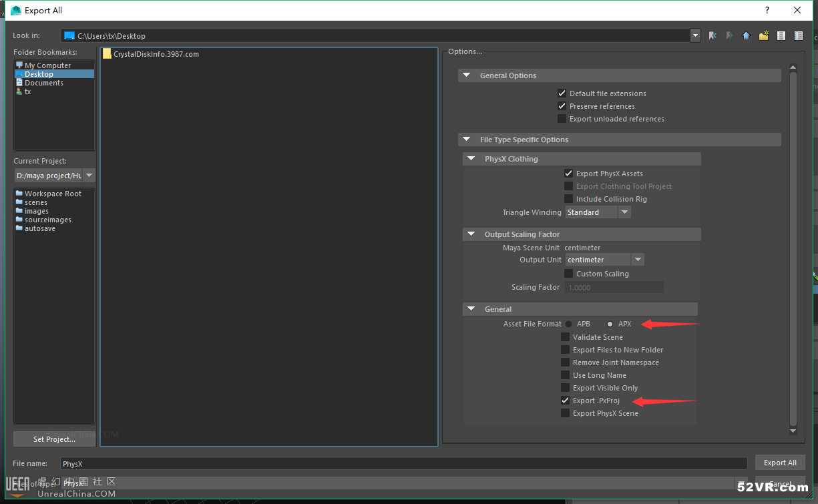Screen dimensions: 818x504
Task: Toggle Default file extensions checkbox
Action: click(562, 93)
